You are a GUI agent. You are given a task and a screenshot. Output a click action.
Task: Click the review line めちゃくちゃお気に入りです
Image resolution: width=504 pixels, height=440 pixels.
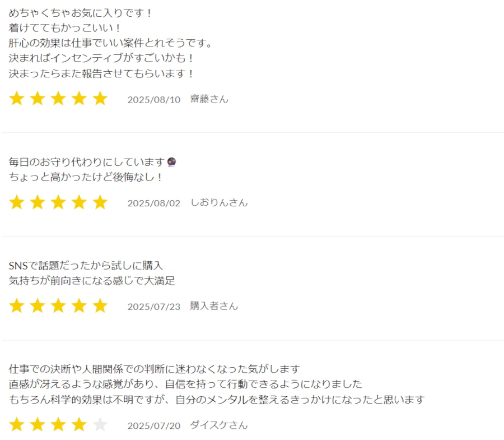80,13
